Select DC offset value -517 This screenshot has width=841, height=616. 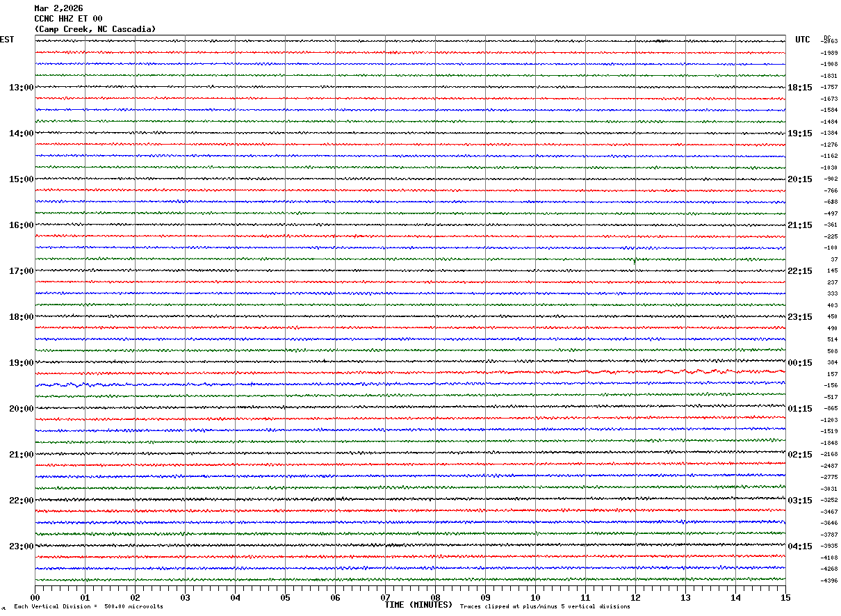pos(831,397)
